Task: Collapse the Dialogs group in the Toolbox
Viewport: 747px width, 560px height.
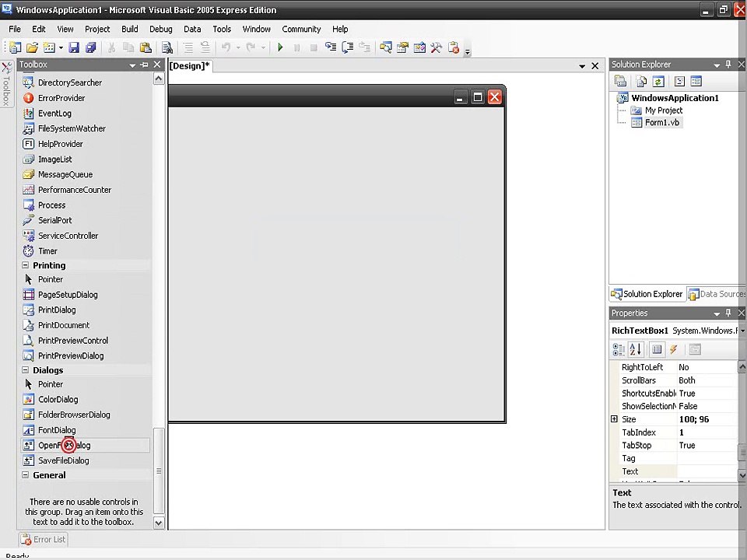Action: tap(25, 370)
